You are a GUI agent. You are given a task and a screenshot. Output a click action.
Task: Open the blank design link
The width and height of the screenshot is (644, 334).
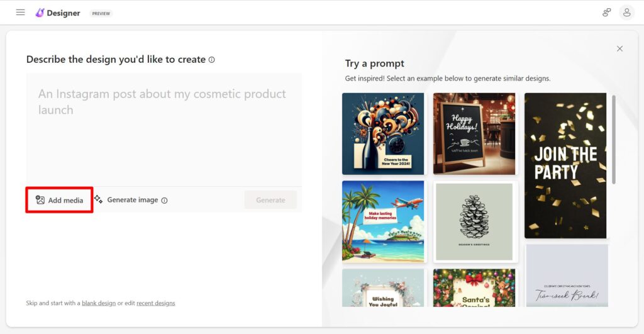click(99, 303)
